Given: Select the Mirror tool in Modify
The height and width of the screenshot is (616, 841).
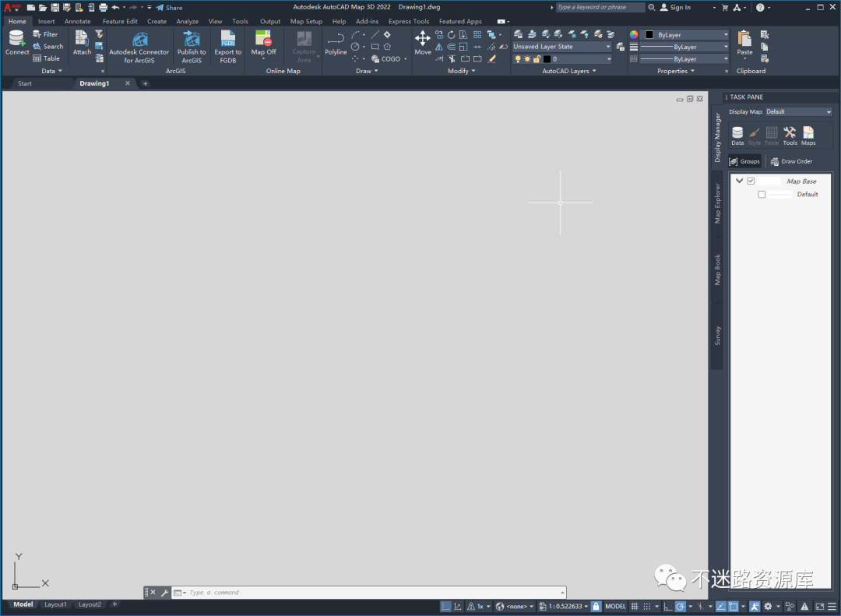Looking at the screenshot, I should click(439, 47).
